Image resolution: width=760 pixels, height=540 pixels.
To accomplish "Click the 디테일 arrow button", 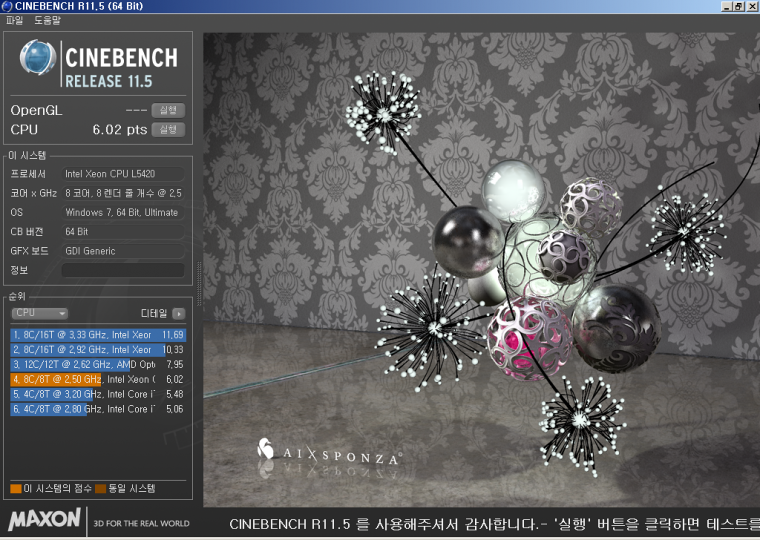I will [x=179, y=314].
